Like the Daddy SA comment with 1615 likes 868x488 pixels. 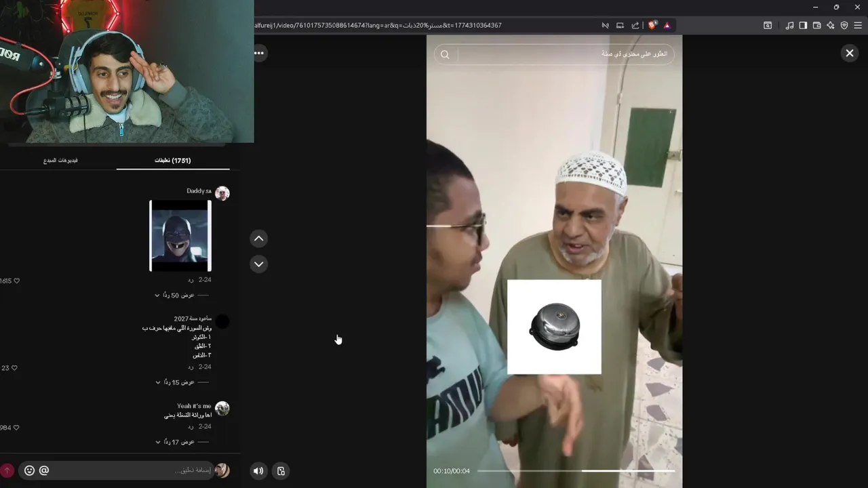click(16, 281)
